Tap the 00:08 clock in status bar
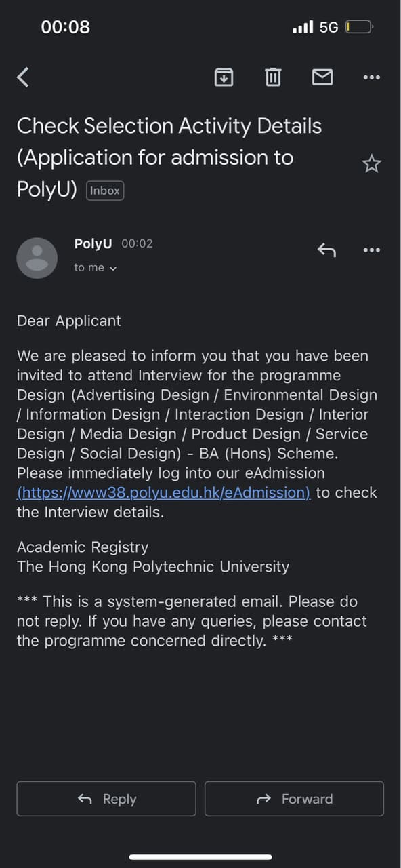 [66, 27]
